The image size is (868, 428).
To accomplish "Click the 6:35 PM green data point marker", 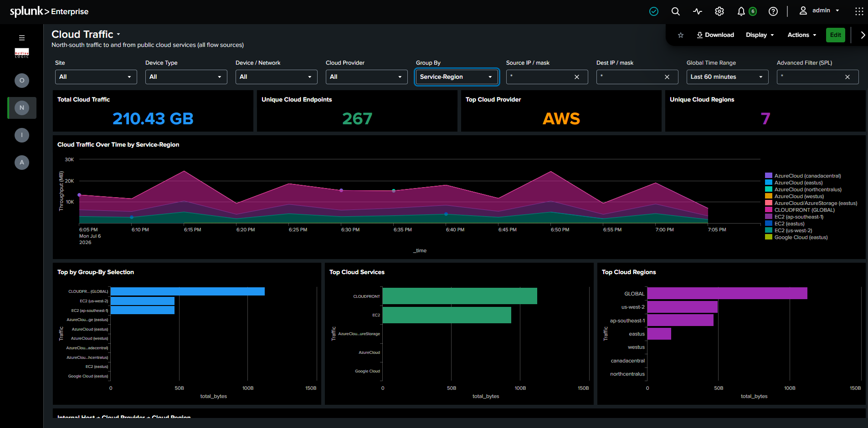I will tap(394, 191).
